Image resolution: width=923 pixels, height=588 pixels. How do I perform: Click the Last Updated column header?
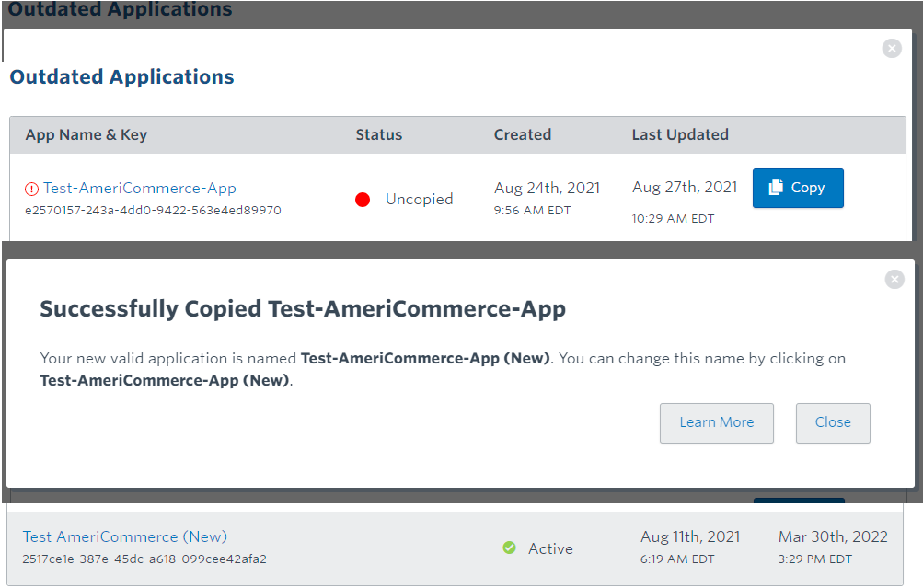click(680, 134)
